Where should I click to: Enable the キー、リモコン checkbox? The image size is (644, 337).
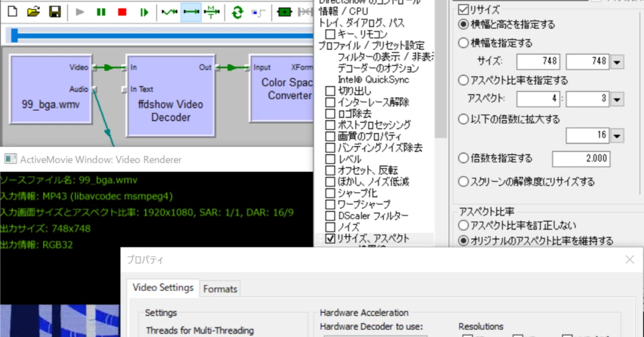pos(330,35)
